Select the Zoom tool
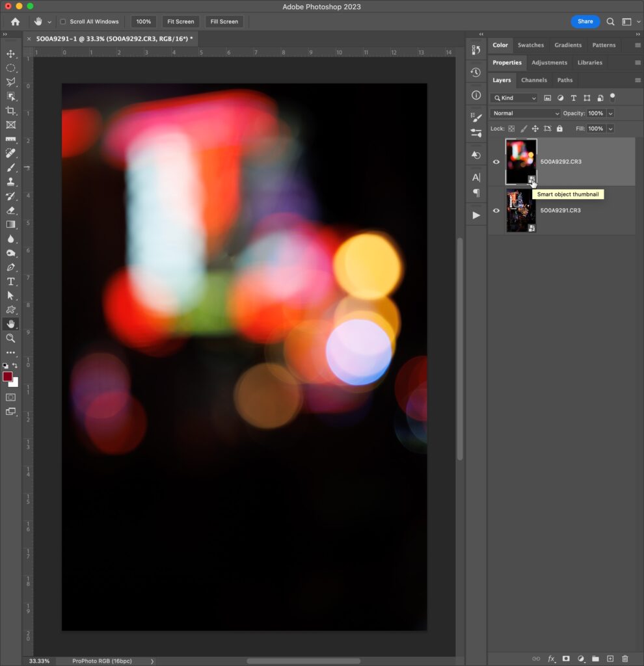644x666 pixels. pos(10,338)
